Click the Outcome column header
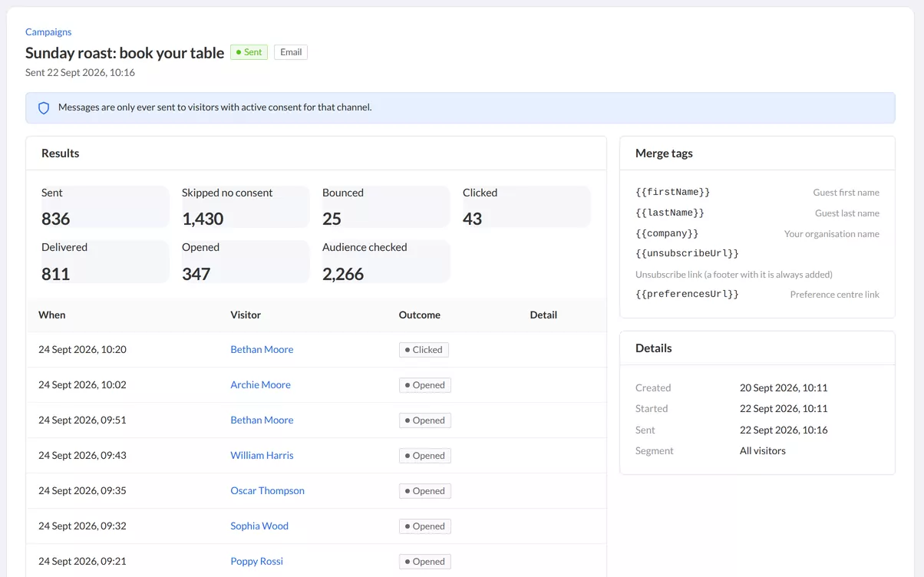The image size is (924, 577). (420, 315)
